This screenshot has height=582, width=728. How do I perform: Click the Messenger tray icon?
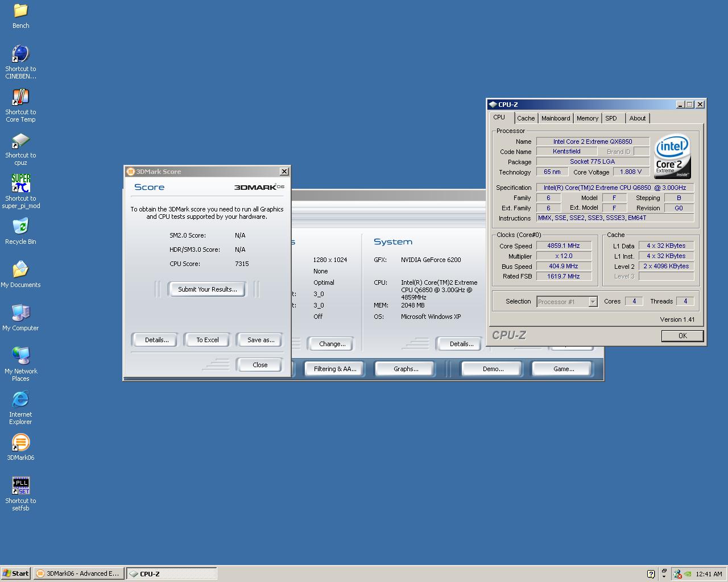click(677, 574)
